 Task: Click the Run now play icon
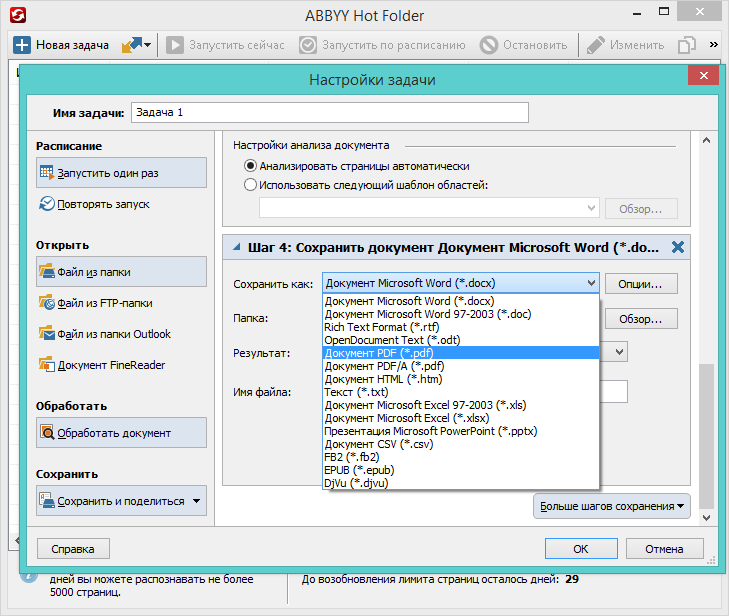click(x=175, y=45)
